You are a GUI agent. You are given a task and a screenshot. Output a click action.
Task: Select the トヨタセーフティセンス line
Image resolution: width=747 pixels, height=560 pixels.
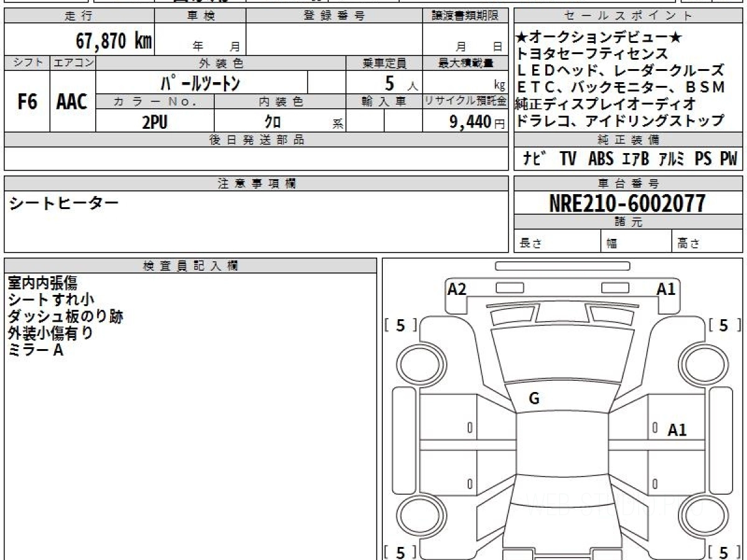[x=593, y=54]
